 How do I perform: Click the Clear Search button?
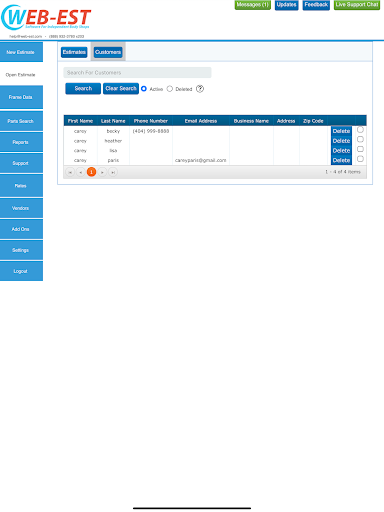point(121,88)
